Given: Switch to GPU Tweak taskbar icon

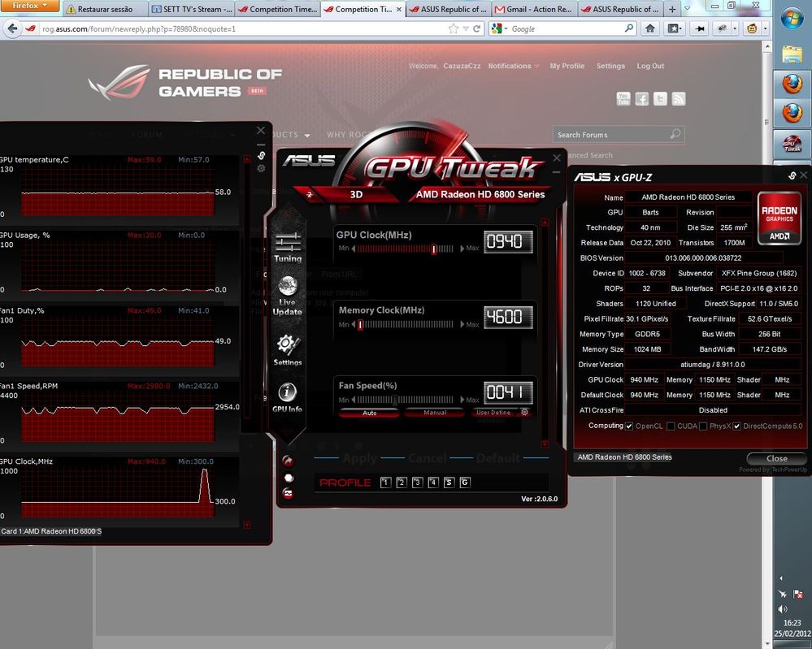Looking at the screenshot, I should click(x=792, y=143).
